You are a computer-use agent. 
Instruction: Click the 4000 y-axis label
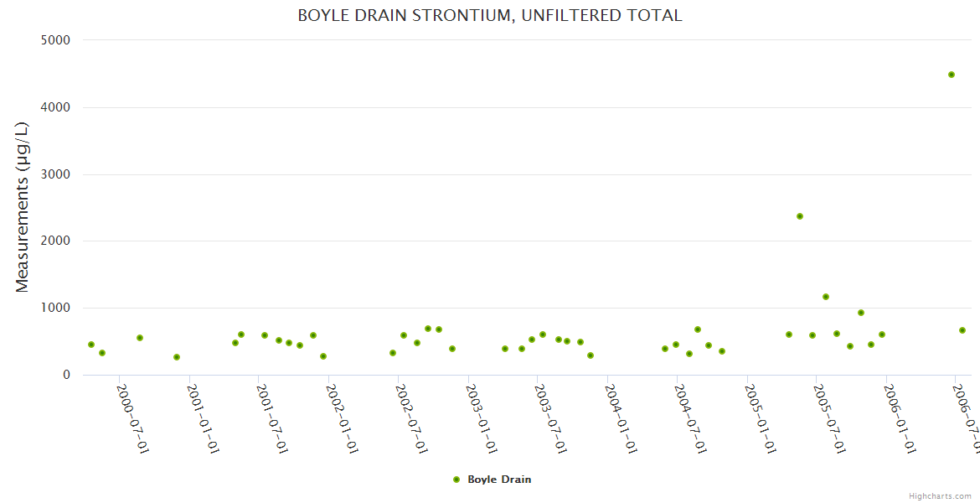pyautogui.click(x=55, y=107)
